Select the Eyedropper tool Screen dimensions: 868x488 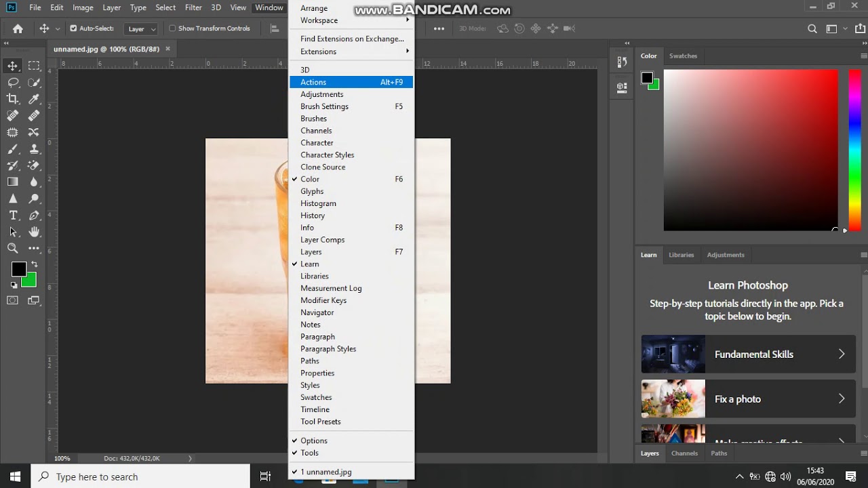click(34, 99)
